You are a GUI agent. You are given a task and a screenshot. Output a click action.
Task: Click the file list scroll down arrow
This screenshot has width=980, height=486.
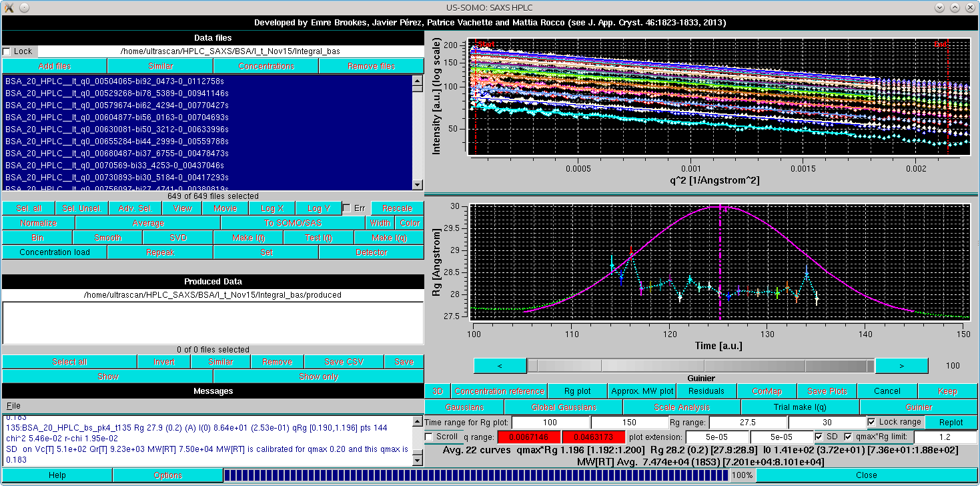pyautogui.click(x=418, y=186)
